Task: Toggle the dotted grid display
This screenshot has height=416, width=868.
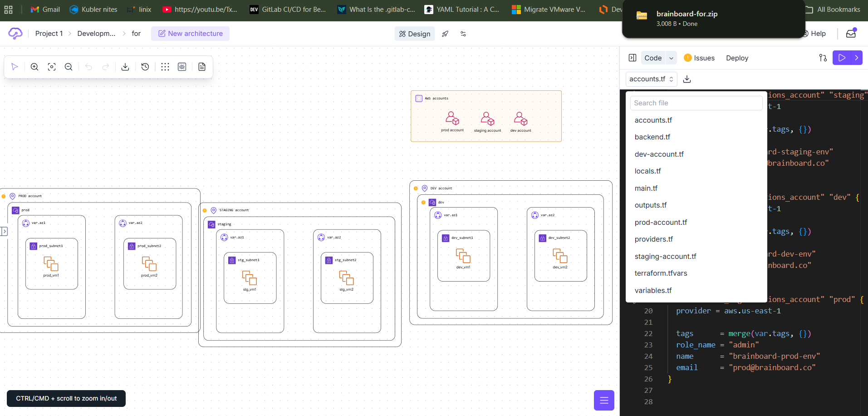Action: [165, 67]
